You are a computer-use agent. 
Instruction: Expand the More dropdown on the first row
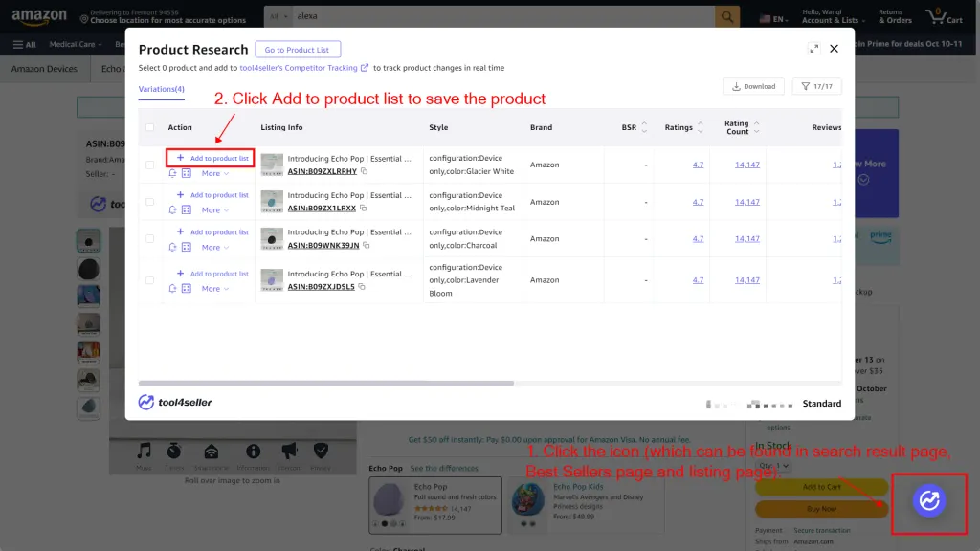212,173
